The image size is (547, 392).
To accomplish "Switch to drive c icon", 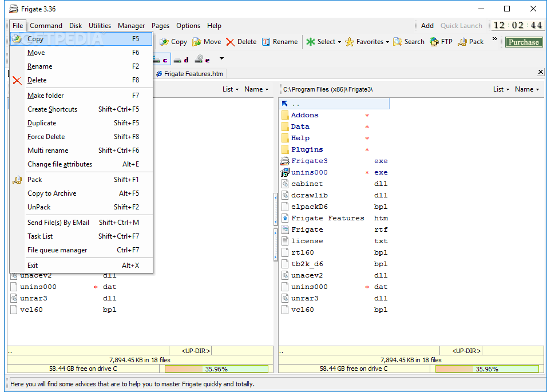I will coord(160,60).
